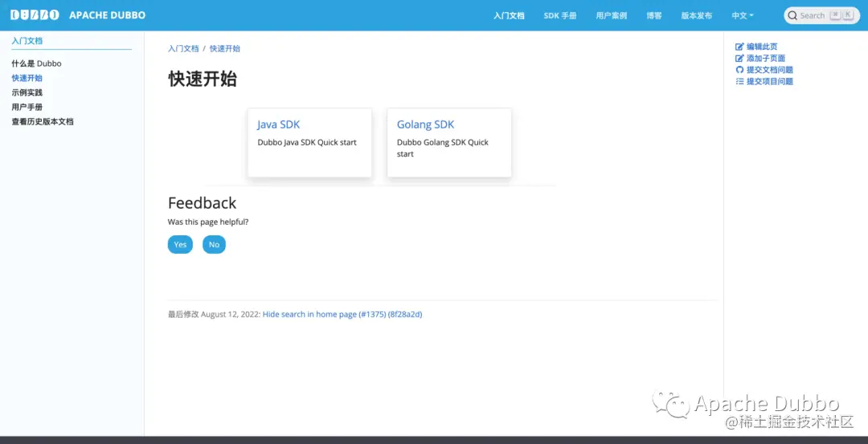This screenshot has width=868, height=444.
Task: Click the Yes feedback button
Action: point(180,244)
